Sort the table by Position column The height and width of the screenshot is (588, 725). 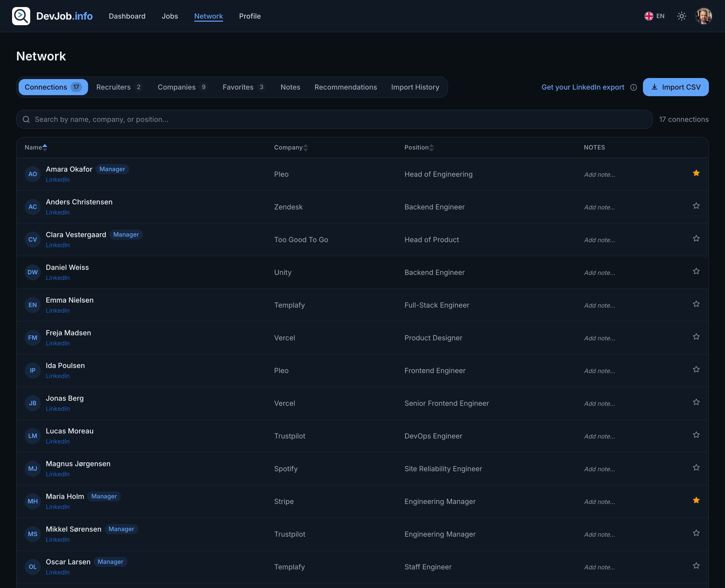pos(419,147)
